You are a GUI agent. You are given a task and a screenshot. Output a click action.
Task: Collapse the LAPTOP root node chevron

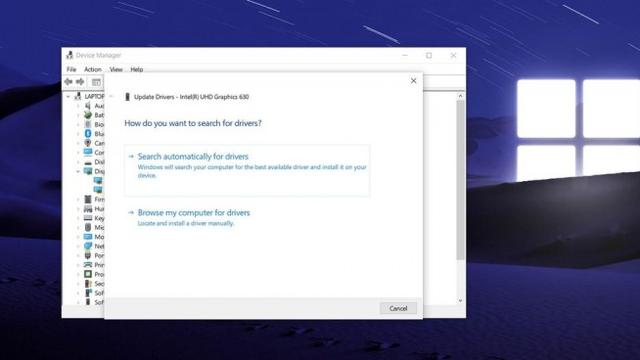click(x=68, y=96)
